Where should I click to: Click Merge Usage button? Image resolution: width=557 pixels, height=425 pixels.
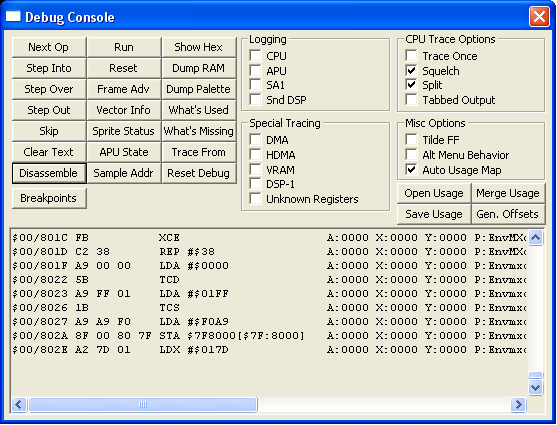508,193
